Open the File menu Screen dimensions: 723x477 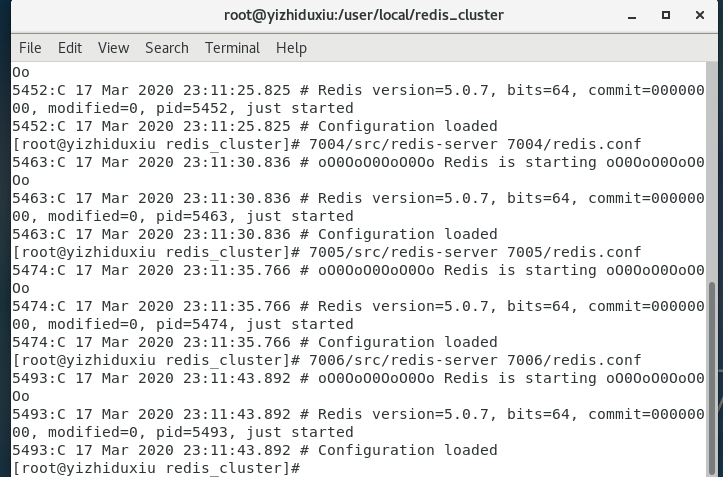click(30, 48)
